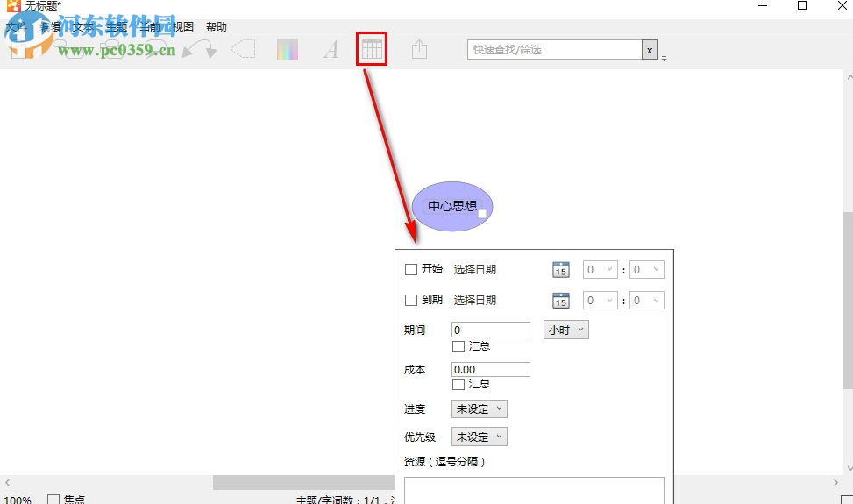Click the scroll up arrow
853x504 pixels.
point(849,77)
